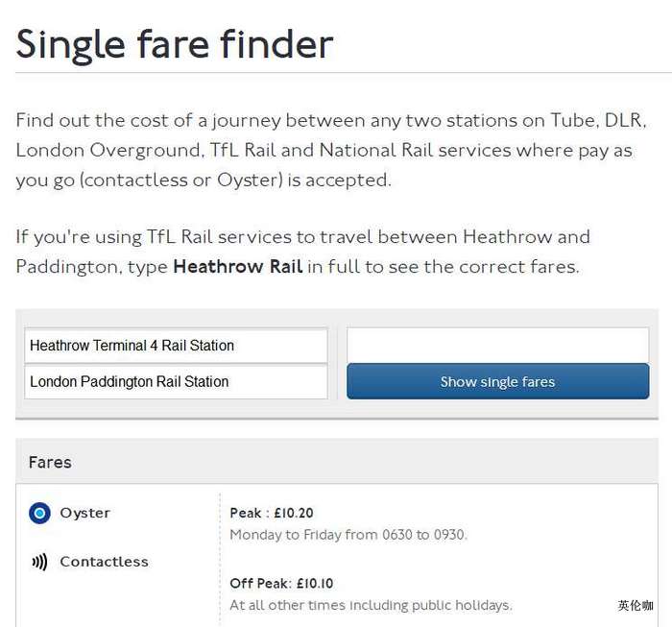Click the Heathrow Terminal 4 Rail Station field
This screenshot has width=672, height=627.
coord(176,346)
